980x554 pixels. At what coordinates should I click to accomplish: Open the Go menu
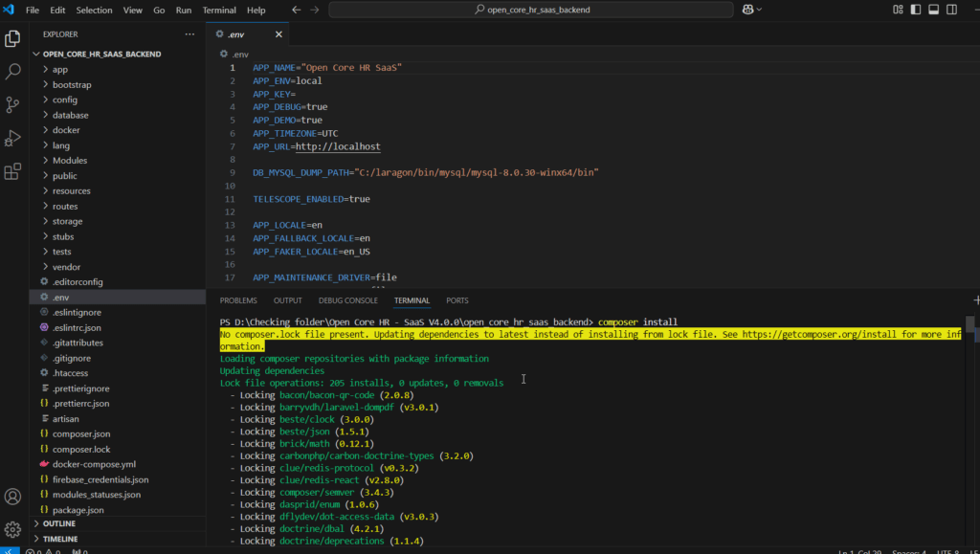[159, 10]
